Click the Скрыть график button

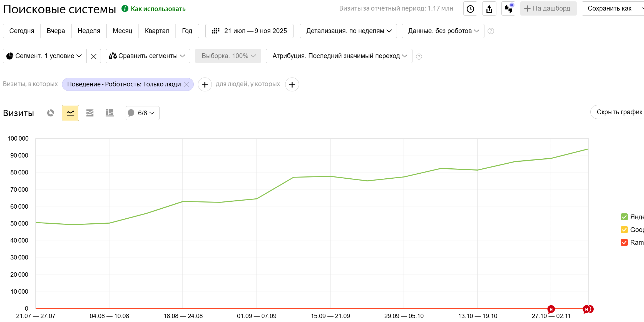(619, 112)
